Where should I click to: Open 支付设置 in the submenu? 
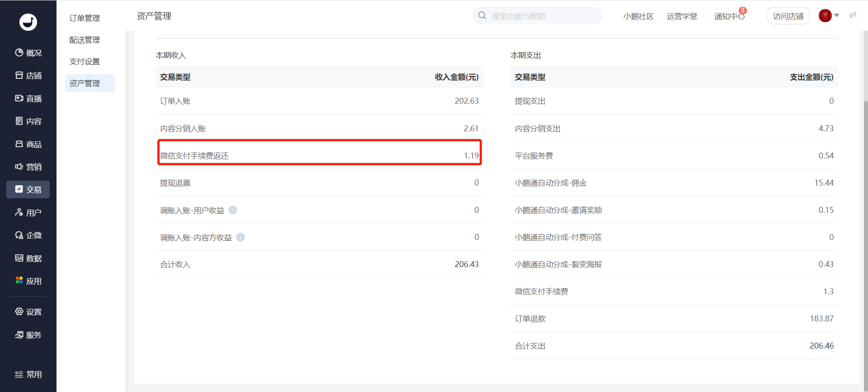point(85,62)
